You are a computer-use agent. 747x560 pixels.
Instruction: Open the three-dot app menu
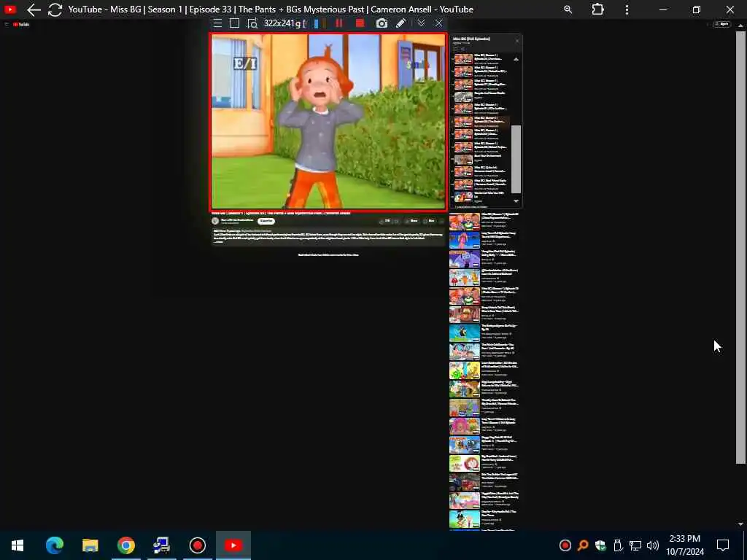(627, 9)
